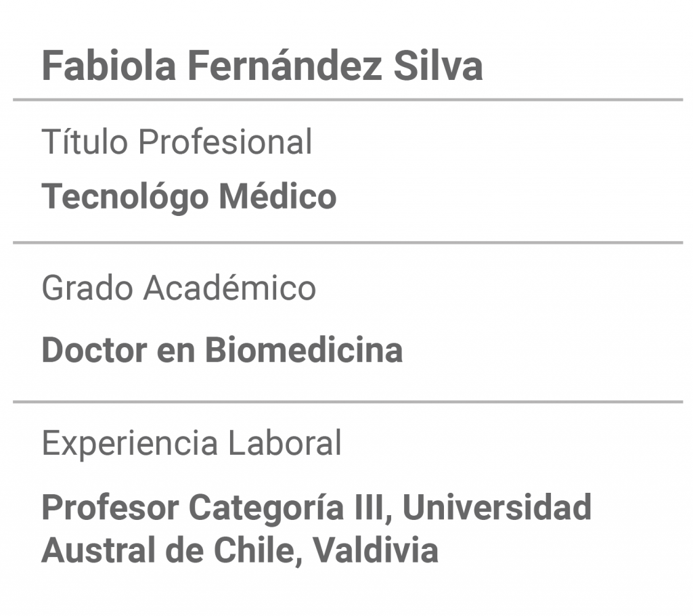Click the word Médico

coord(278,196)
